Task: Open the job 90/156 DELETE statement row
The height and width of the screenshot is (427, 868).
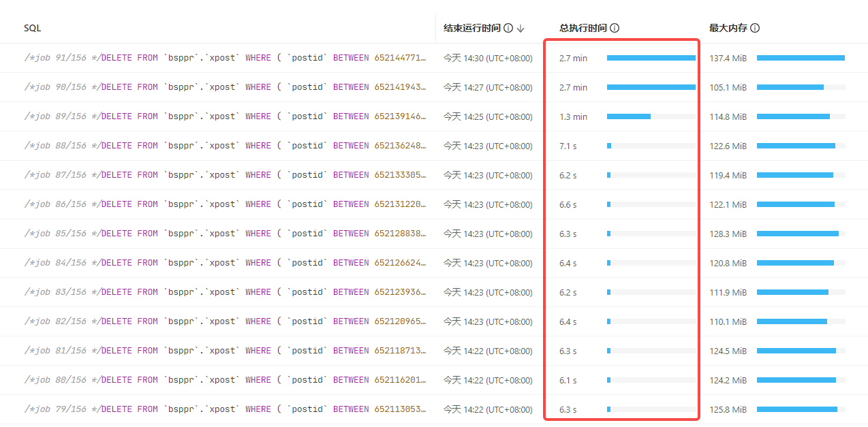Action: (225, 87)
